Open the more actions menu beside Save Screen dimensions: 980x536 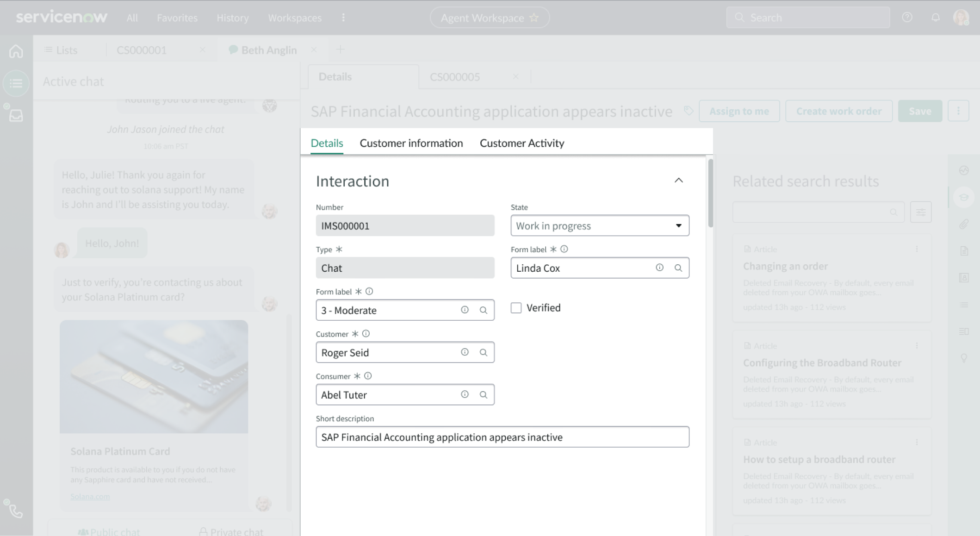[x=958, y=111]
